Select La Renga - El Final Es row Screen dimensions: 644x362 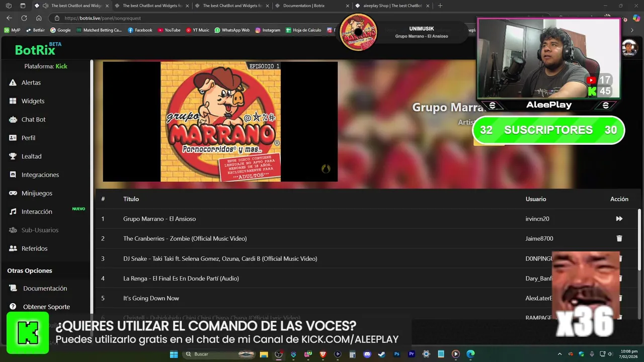[x=366, y=279]
